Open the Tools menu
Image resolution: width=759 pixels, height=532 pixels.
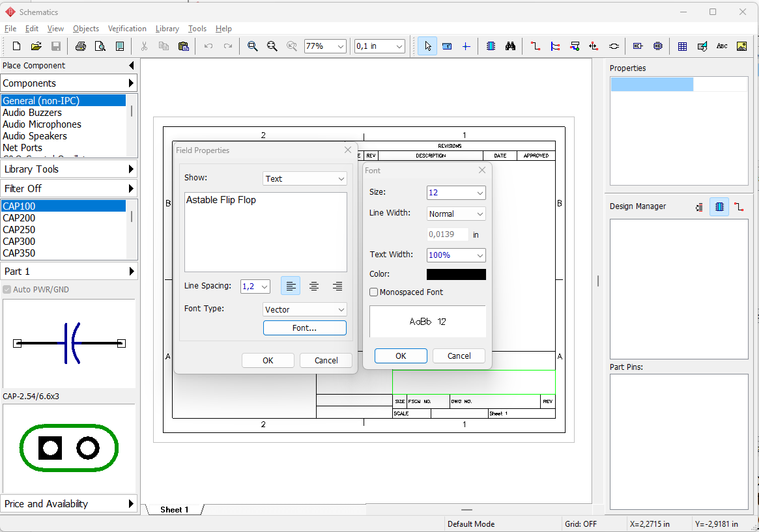(197, 29)
